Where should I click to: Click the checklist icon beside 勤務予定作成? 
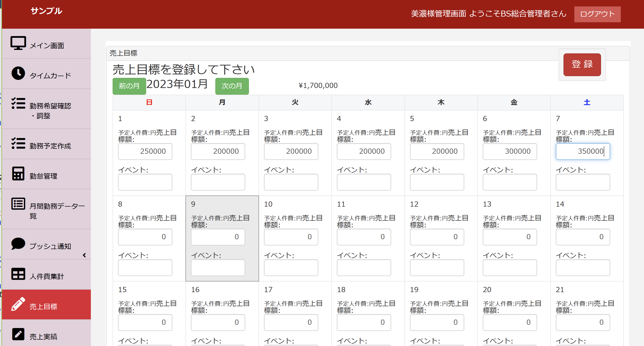click(x=18, y=143)
